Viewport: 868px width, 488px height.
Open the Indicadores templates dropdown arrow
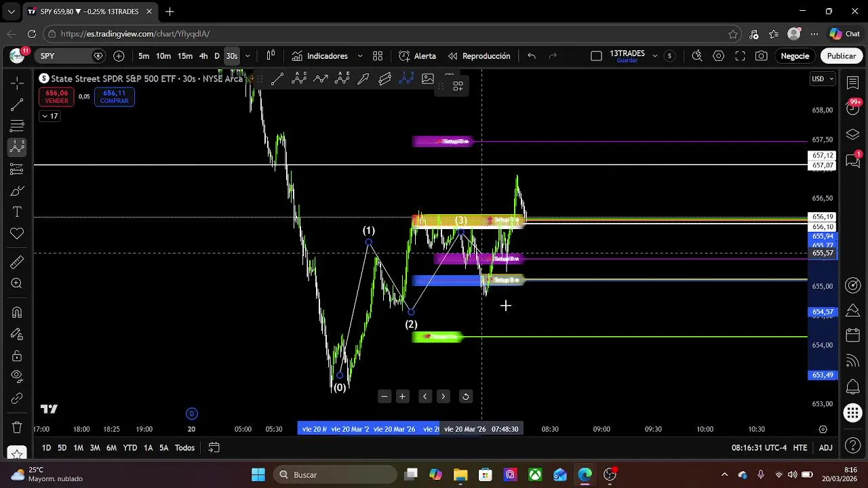point(360,56)
